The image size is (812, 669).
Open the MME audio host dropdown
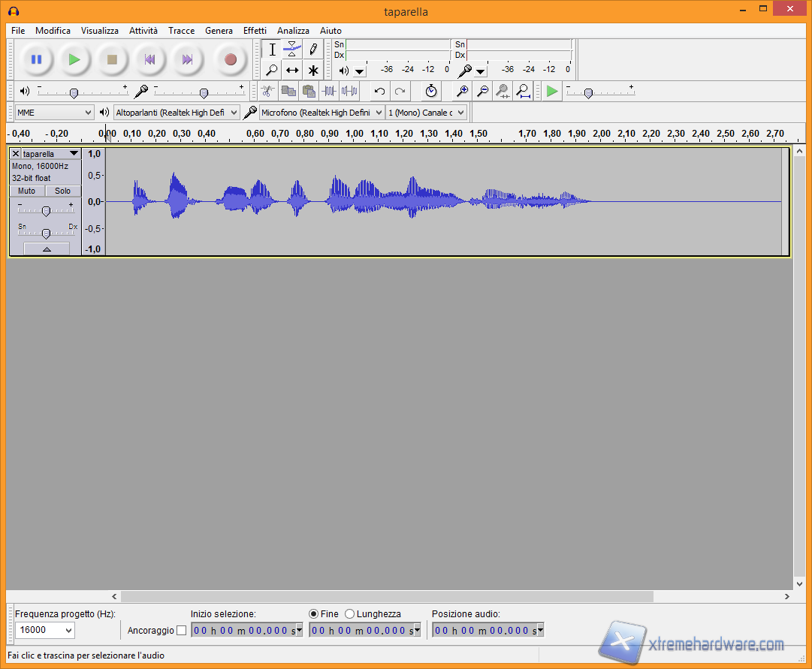tap(54, 112)
